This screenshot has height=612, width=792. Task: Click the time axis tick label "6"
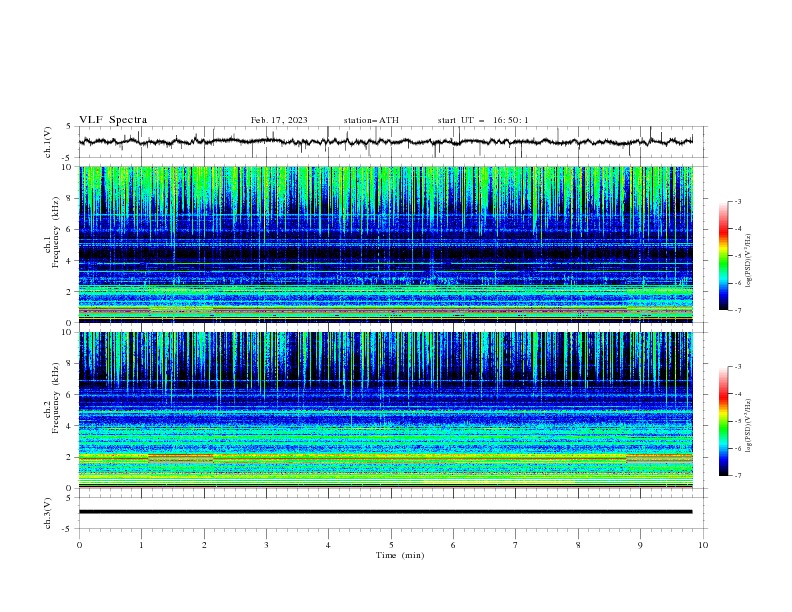[x=453, y=545]
